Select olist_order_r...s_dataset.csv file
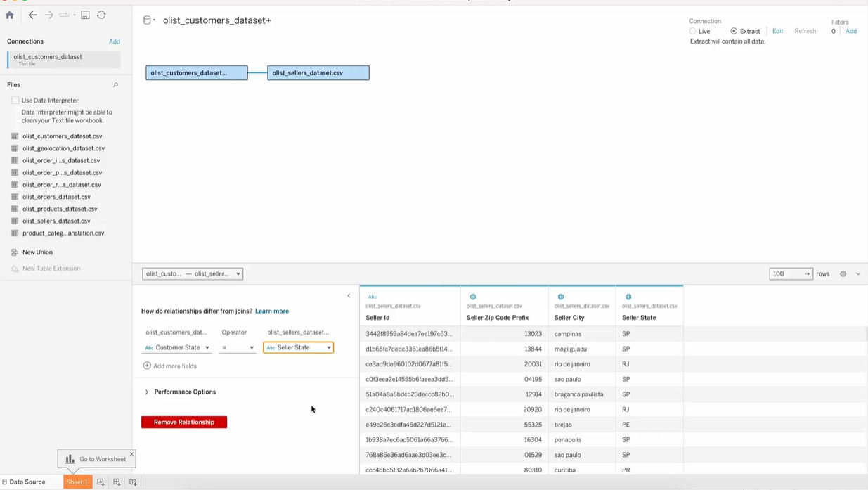868x490 pixels. coord(62,185)
